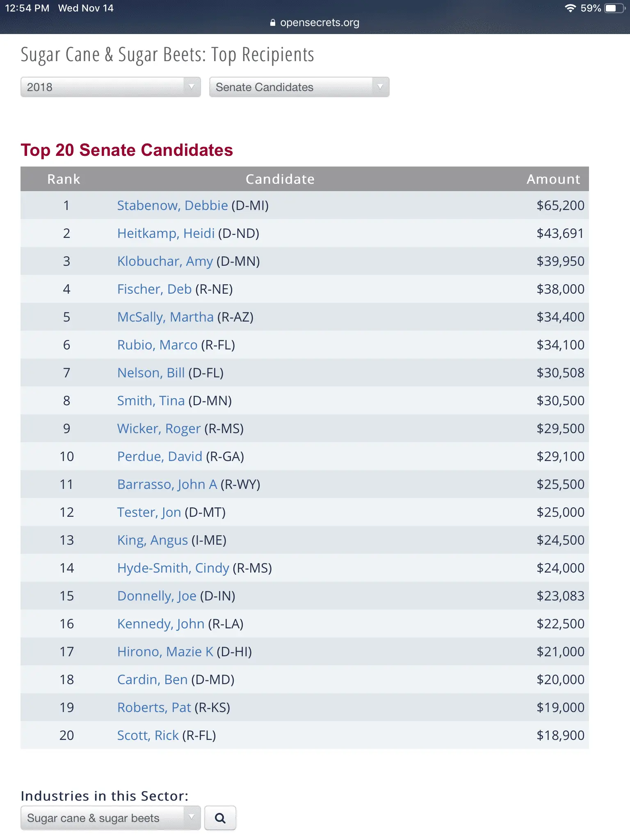The width and height of the screenshot is (630, 840).
Task: Open Stabenow, Debbie candidate link
Action: pyautogui.click(x=172, y=205)
